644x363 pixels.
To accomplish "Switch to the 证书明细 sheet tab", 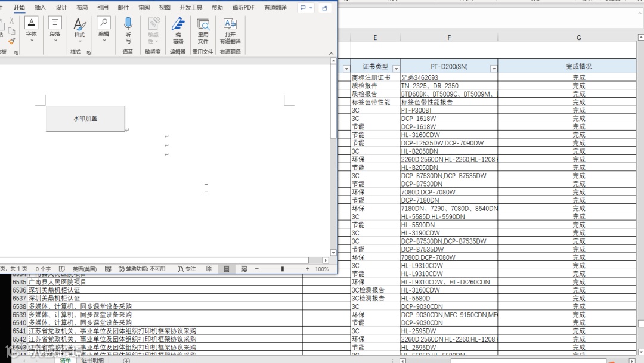I will (92, 360).
